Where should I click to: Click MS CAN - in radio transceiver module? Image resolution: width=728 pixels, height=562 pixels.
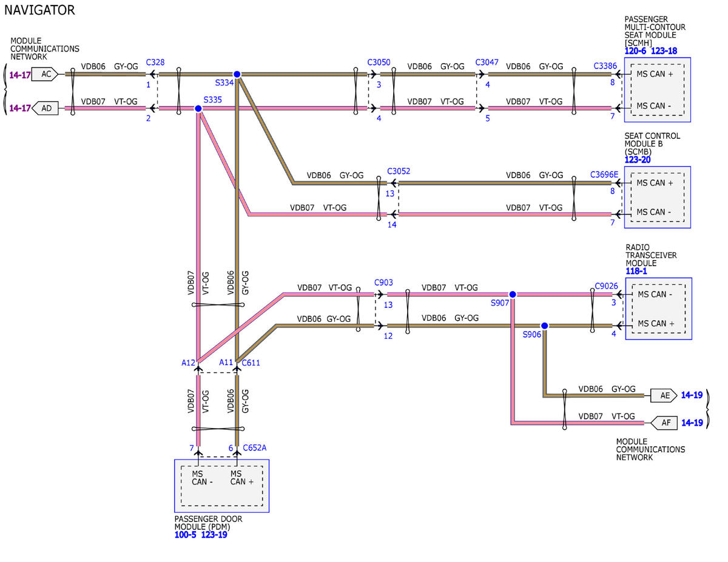click(x=655, y=295)
